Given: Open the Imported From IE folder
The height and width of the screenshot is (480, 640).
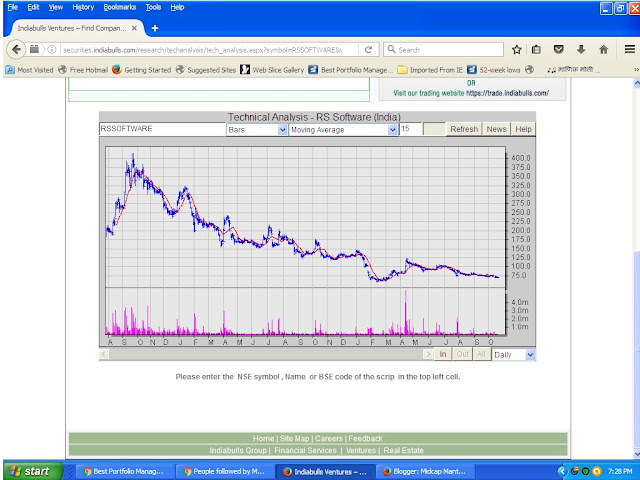Looking at the screenshot, I should (x=430, y=70).
